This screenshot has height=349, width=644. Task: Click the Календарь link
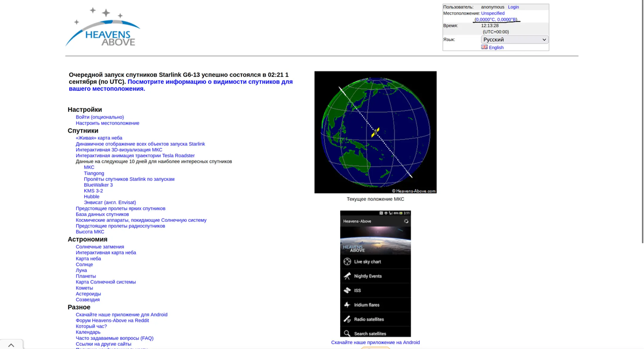tap(88, 332)
